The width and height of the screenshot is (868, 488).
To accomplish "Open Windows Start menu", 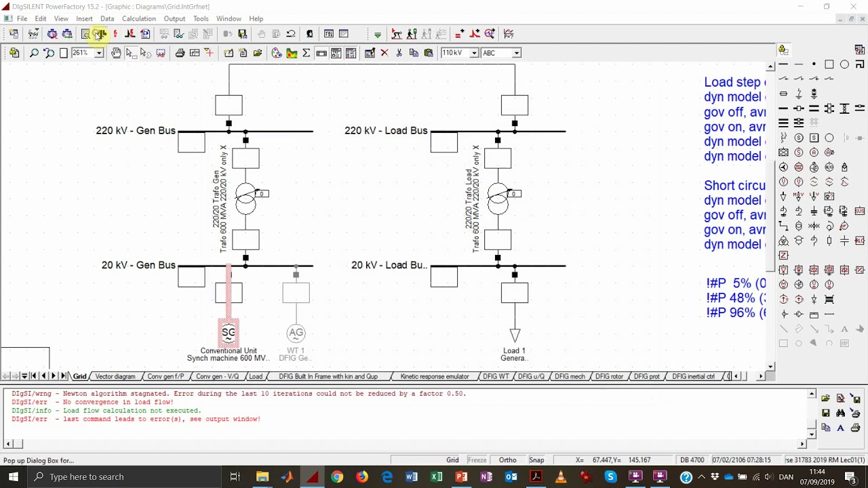I will click(x=14, y=476).
